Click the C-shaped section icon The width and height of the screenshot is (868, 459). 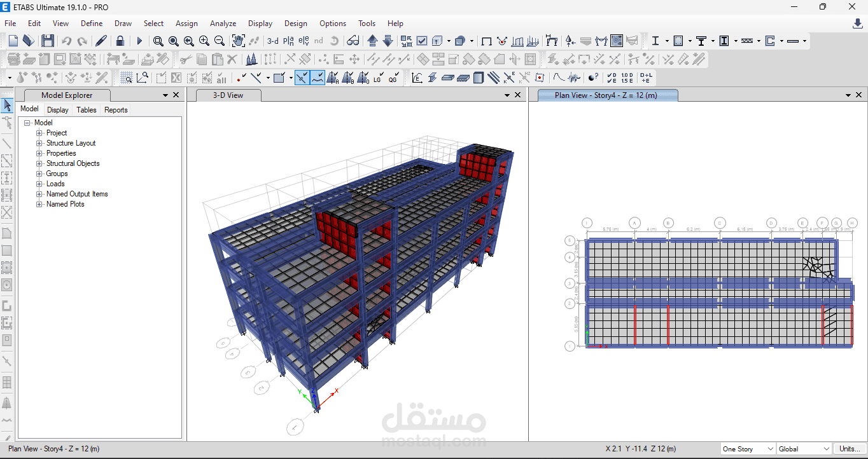770,41
